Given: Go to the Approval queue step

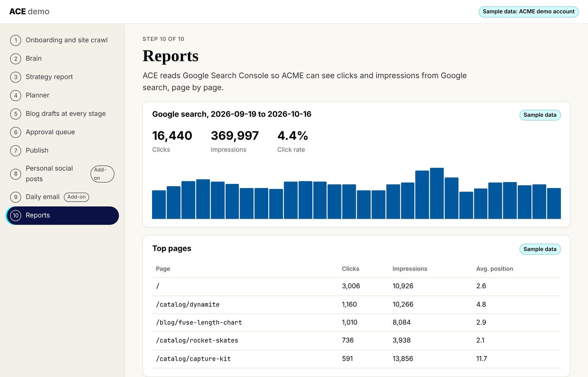Looking at the screenshot, I should coord(62,132).
